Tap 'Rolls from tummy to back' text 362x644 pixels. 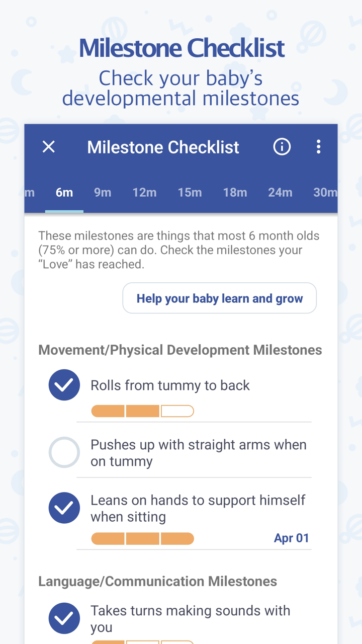point(170,385)
